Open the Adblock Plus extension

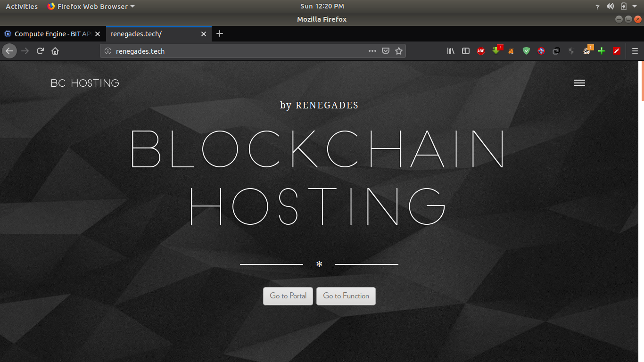[x=481, y=51]
